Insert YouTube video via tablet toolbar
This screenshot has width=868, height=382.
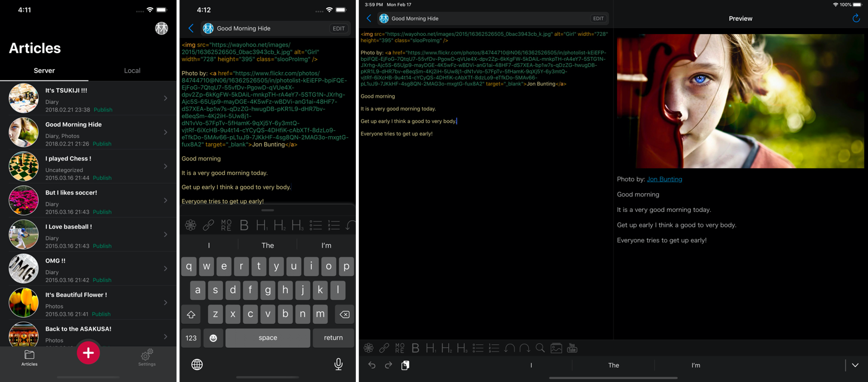[572, 348]
